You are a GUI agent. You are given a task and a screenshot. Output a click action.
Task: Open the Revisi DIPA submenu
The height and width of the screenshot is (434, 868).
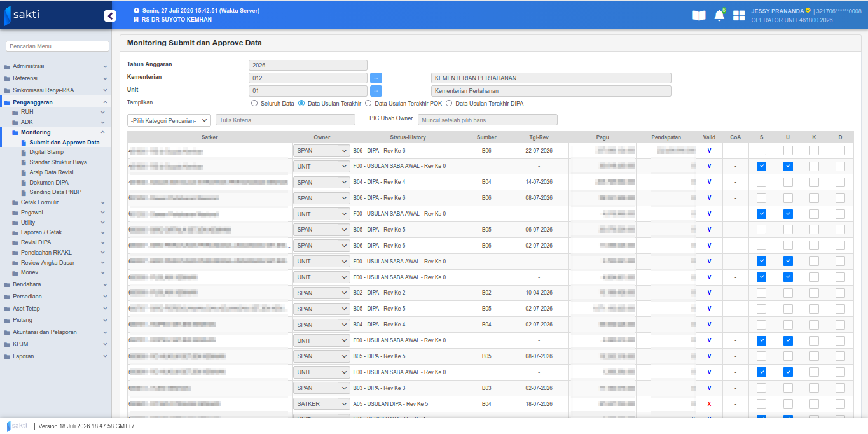click(x=36, y=242)
